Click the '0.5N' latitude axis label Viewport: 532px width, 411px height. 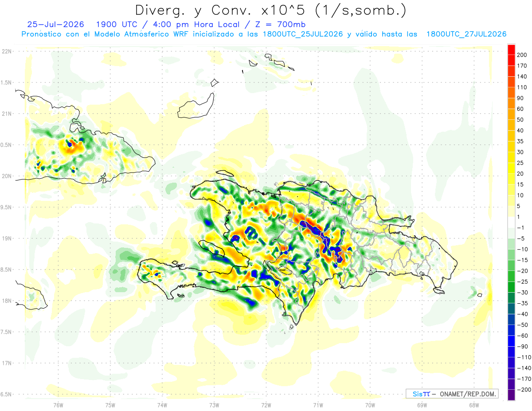pos(7,145)
